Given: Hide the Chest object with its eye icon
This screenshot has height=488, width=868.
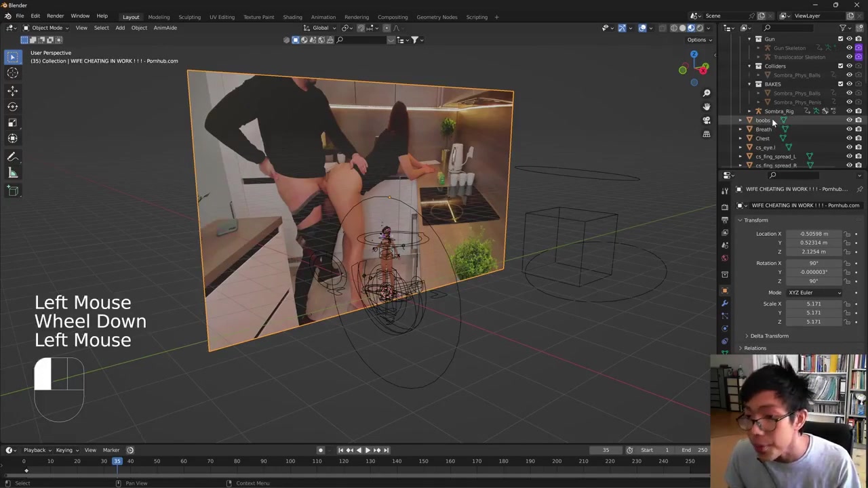Looking at the screenshot, I should tap(849, 138).
